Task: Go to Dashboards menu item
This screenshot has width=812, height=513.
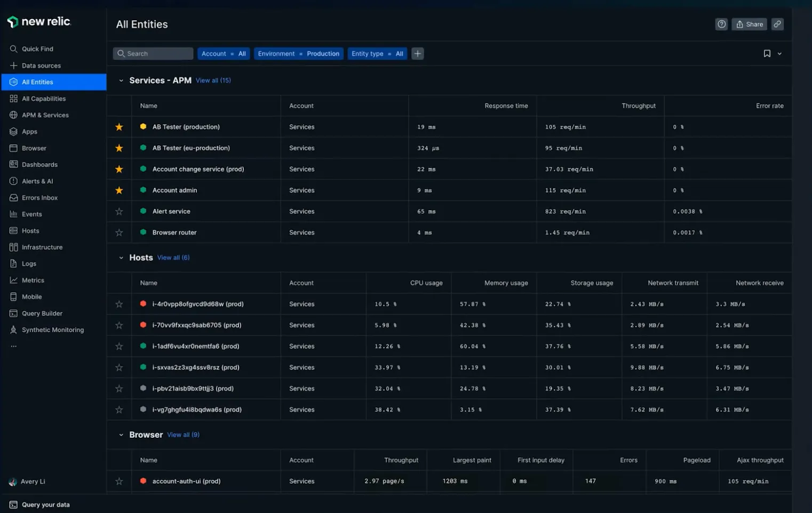Action: point(39,164)
